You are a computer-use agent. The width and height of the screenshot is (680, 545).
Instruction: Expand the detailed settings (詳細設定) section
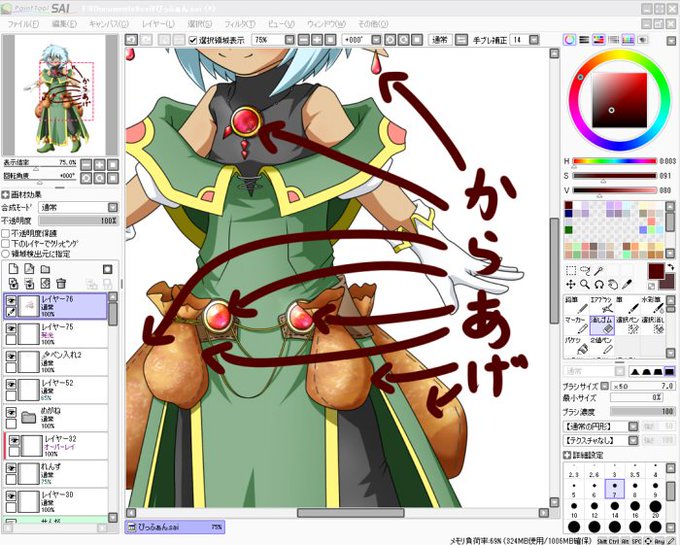pos(567,455)
